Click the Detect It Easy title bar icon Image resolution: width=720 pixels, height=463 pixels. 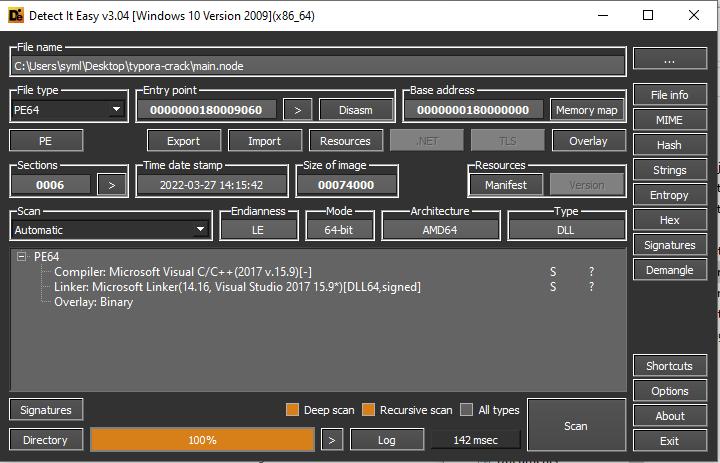coord(15,15)
